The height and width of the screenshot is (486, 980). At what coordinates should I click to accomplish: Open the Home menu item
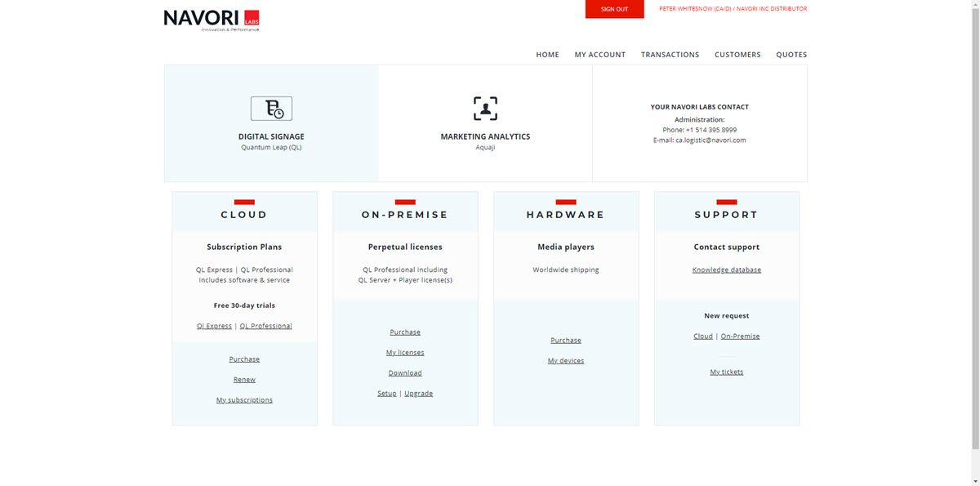[547, 55]
